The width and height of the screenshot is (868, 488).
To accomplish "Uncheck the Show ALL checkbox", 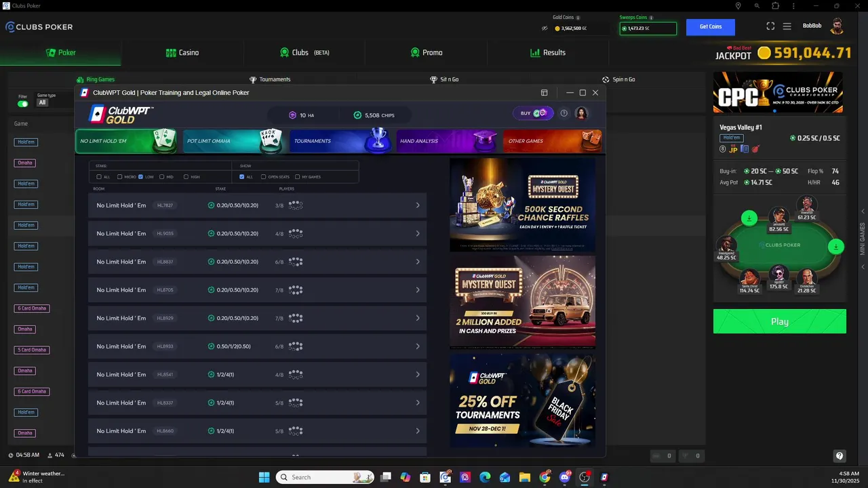I will [242, 177].
